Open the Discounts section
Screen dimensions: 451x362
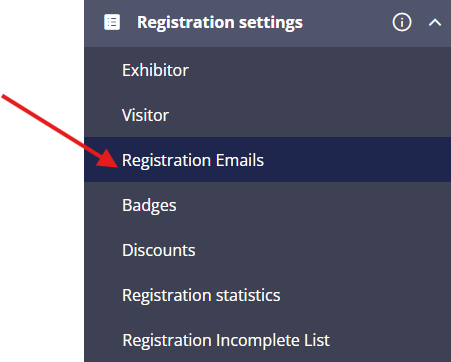point(268,250)
